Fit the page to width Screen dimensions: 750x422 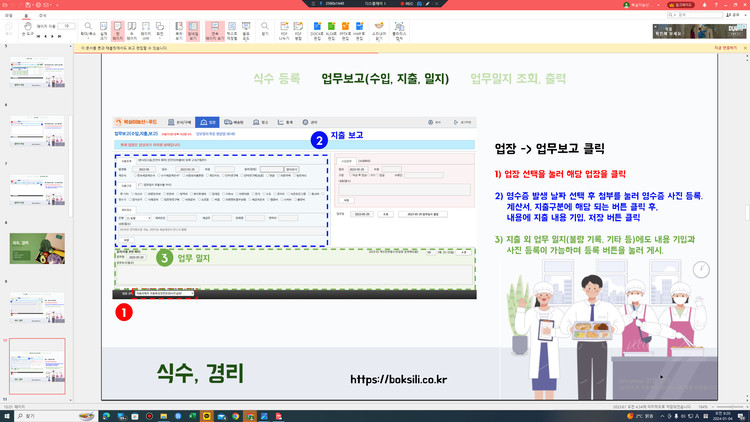(145, 30)
